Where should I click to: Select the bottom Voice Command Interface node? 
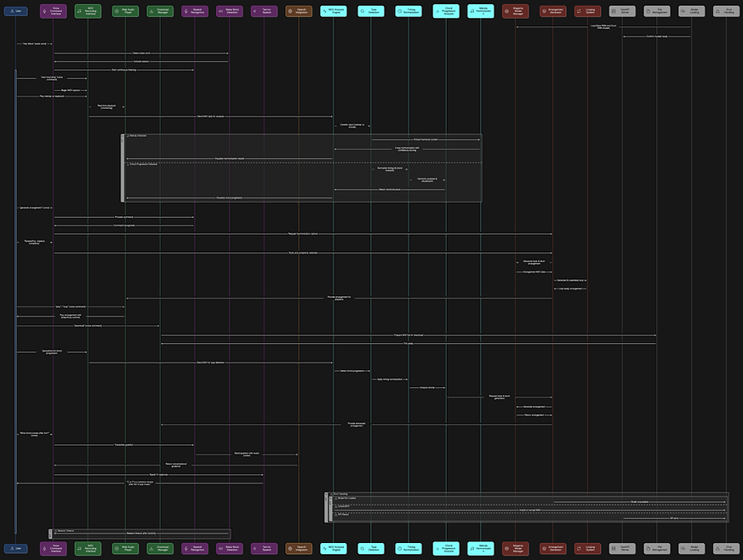coord(53,548)
